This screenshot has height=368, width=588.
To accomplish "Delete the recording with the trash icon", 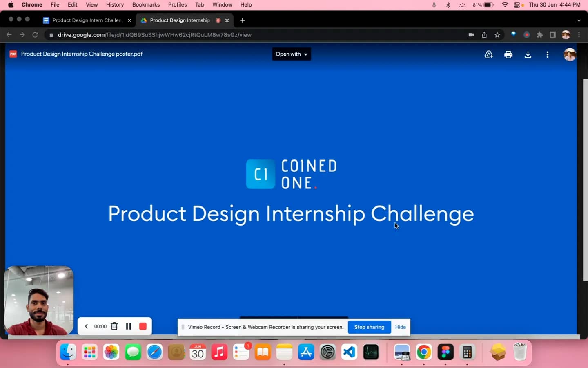I will click(x=114, y=326).
